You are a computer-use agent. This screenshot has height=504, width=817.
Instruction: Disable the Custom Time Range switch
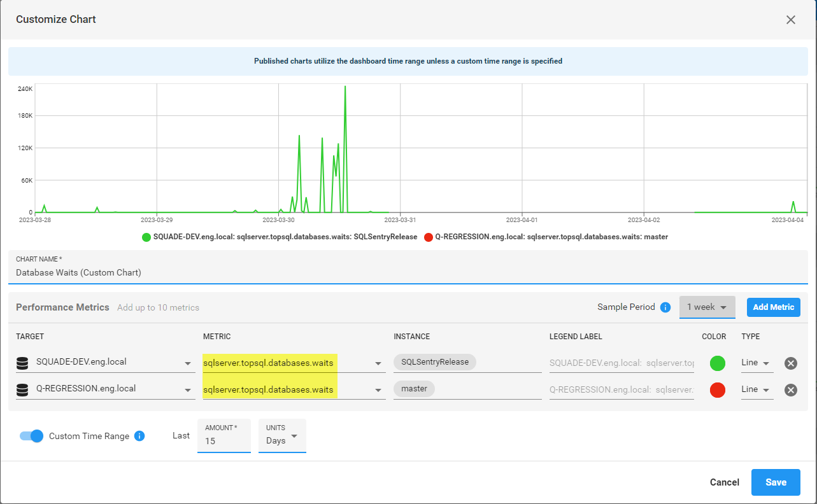(31, 436)
